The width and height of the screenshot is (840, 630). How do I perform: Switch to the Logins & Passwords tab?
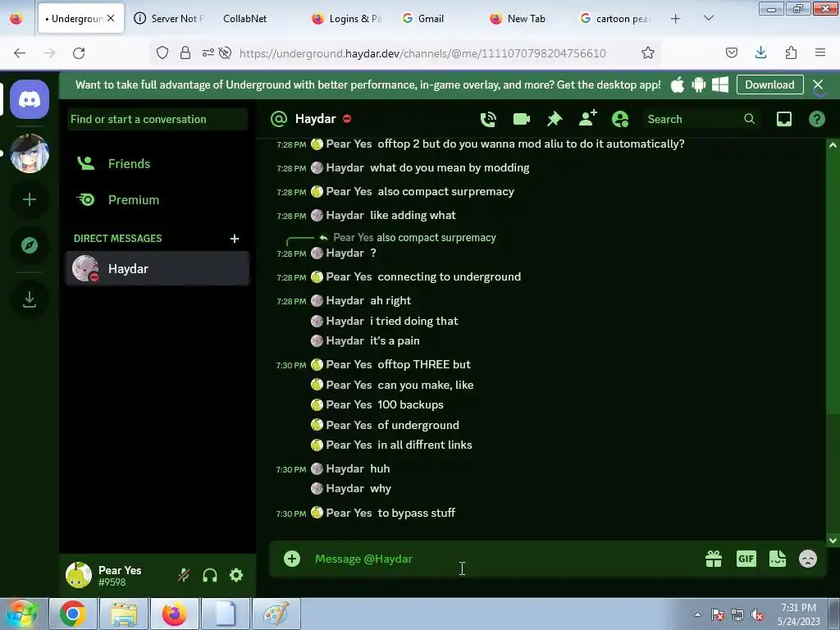(347, 18)
